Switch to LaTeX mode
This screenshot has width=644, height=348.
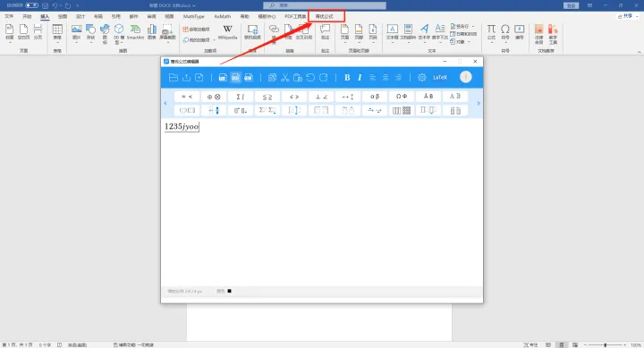[x=440, y=77]
